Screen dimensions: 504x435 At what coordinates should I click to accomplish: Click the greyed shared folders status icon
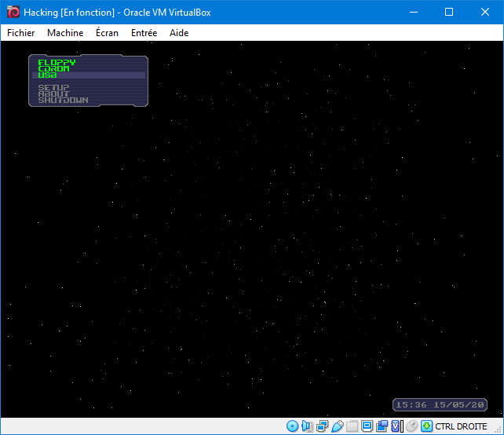[352, 426]
